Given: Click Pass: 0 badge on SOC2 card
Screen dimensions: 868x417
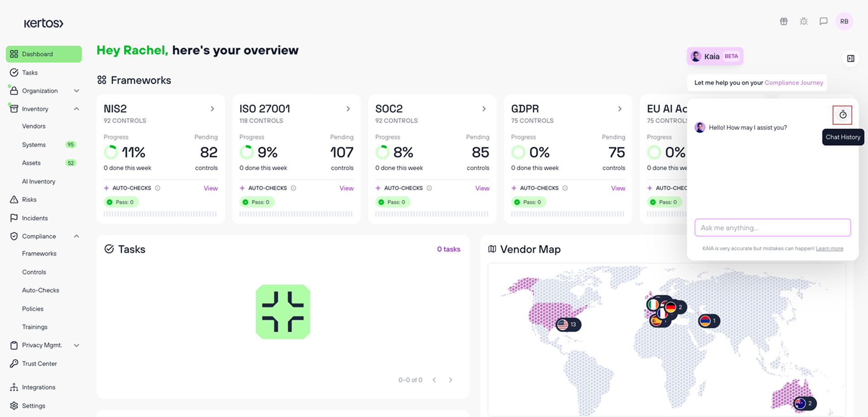Looking at the screenshot, I should 393,202.
